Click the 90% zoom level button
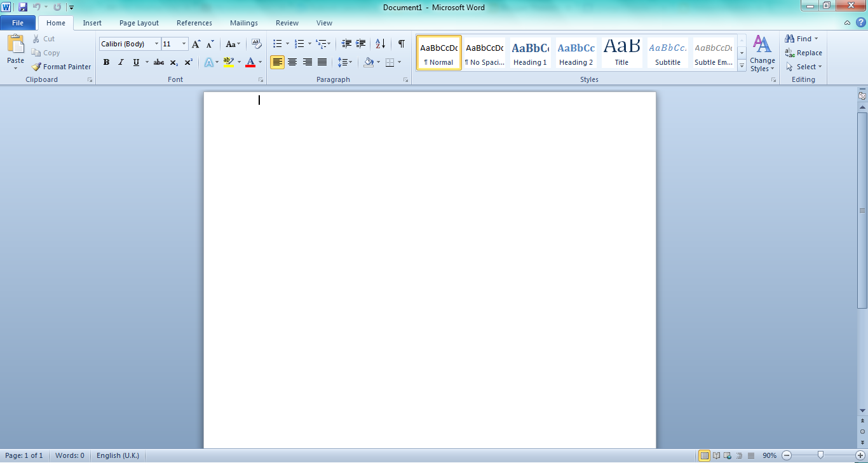 (770, 455)
